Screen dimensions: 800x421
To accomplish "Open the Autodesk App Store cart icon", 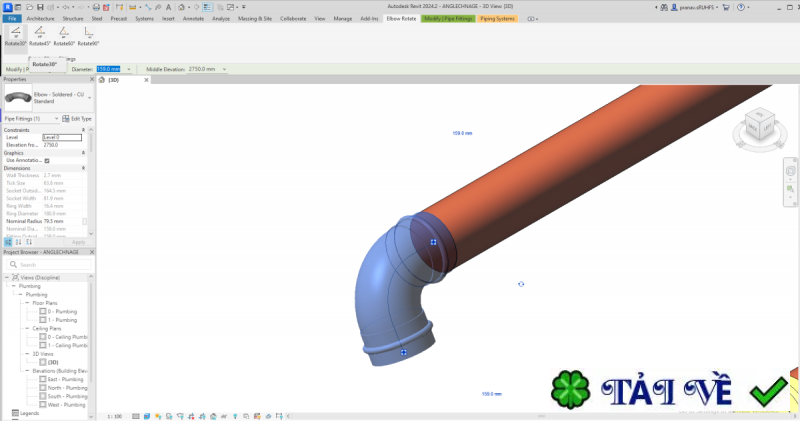I will point(726,7).
